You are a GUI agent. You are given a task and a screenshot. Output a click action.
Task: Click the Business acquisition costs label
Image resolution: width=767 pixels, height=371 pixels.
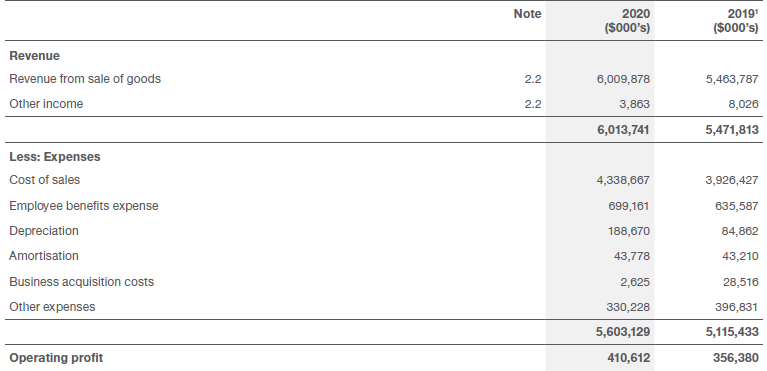click(82, 282)
